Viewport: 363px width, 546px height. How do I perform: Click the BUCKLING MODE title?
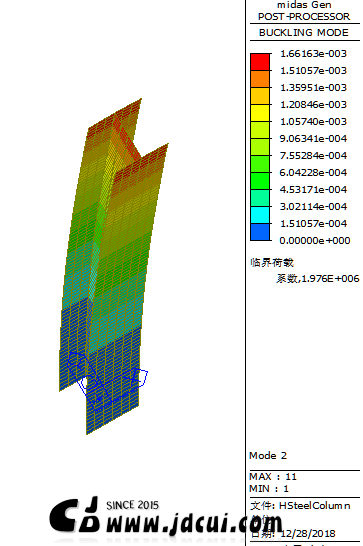[x=303, y=33]
